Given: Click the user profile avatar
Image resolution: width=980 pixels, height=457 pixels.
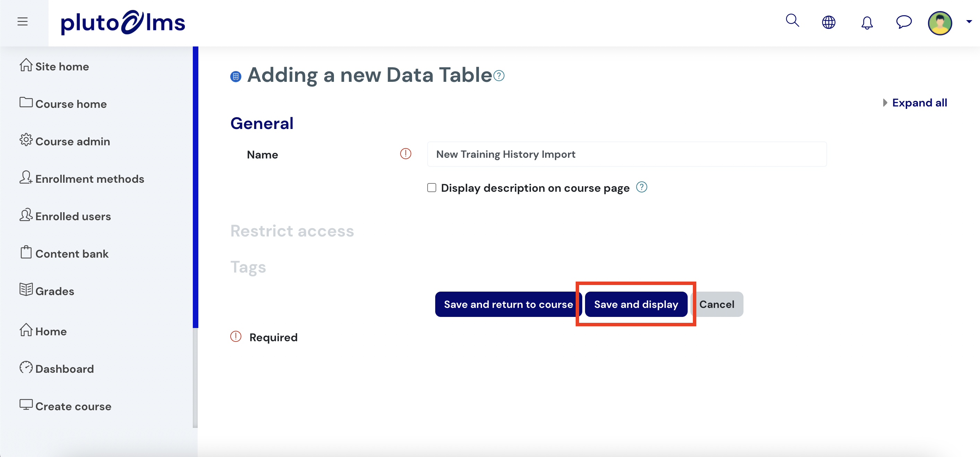Looking at the screenshot, I should tap(940, 23).
